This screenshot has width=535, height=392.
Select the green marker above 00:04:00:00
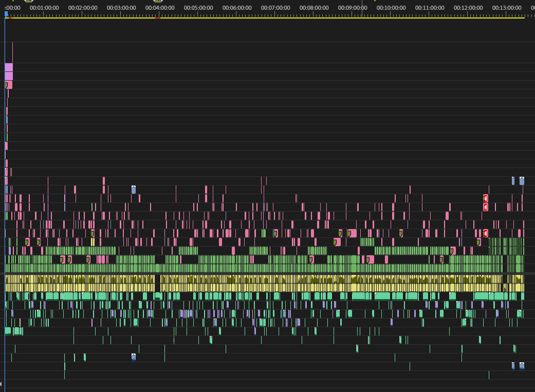tap(158, 1)
